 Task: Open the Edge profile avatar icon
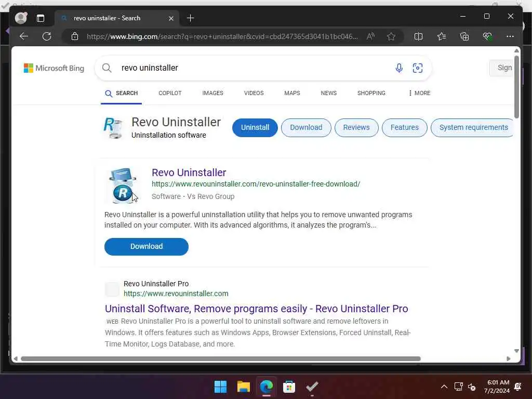pyautogui.click(x=21, y=18)
